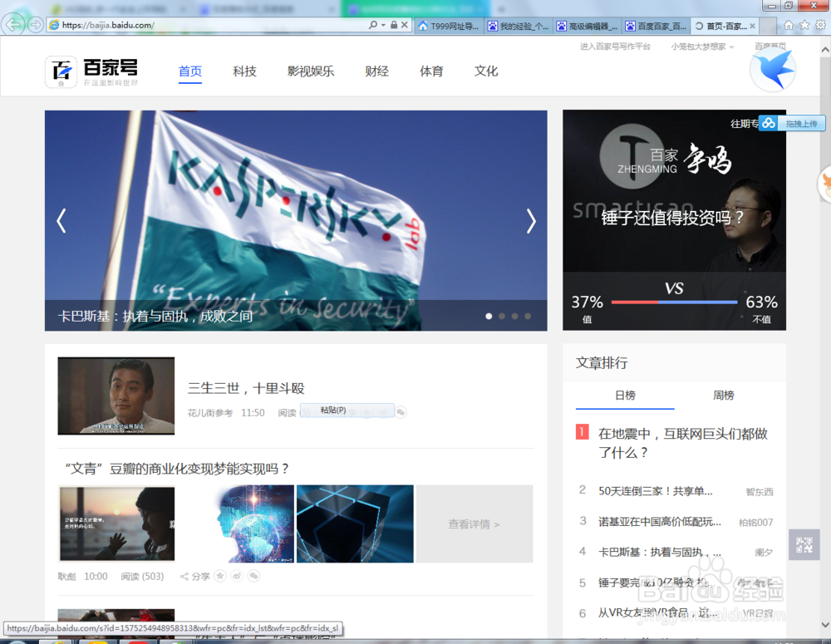The width and height of the screenshot is (831, 644).
Task: Open ranked article 卡巴斯基：执着与固执
Action: [x=660, y=553]
